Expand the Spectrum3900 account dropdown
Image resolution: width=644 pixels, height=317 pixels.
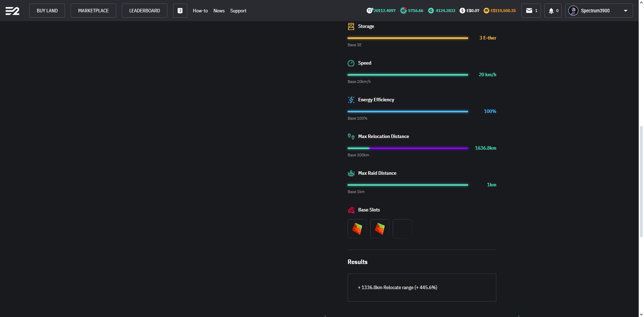click(x=626, y=11)
